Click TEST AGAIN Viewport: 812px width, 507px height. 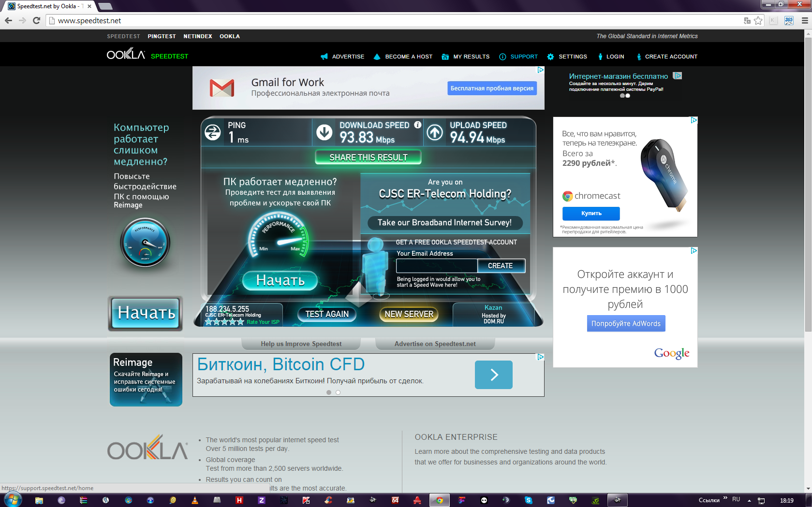point(327,314)
